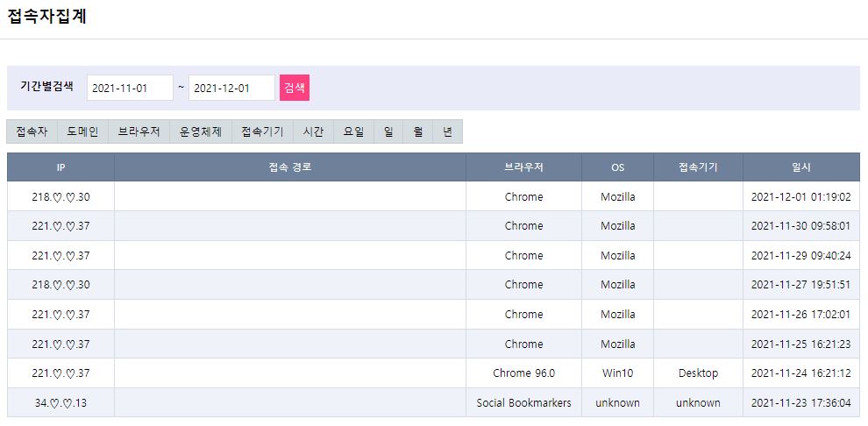
Task: Click the Desktop device cell
Action: tap(698, 373)
